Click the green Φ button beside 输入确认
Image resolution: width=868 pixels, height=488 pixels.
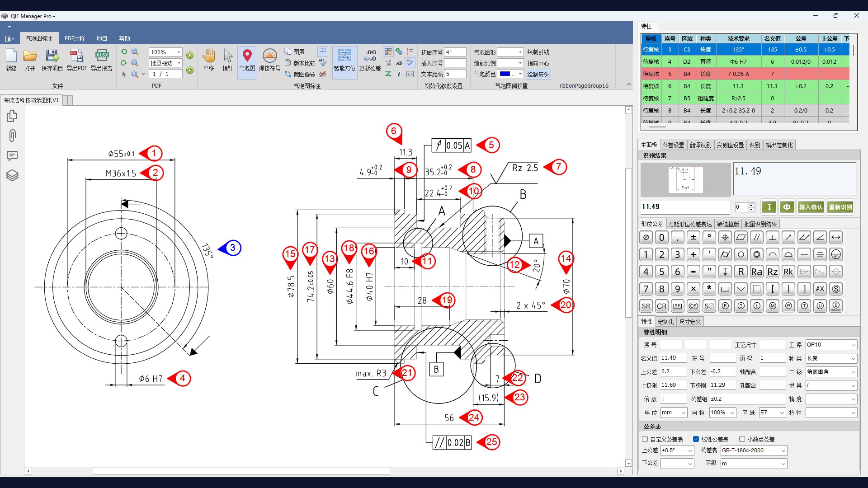[787, 207]
